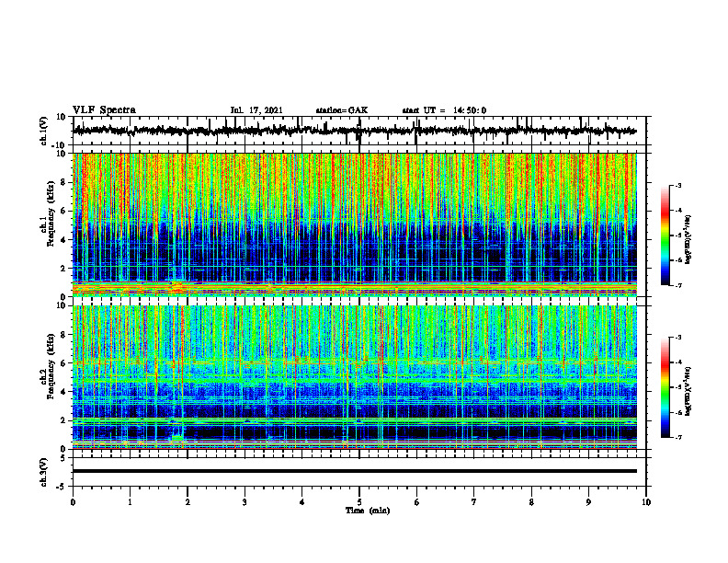Click the 0 kHz tick on ch.2 frequency axis

63,449
